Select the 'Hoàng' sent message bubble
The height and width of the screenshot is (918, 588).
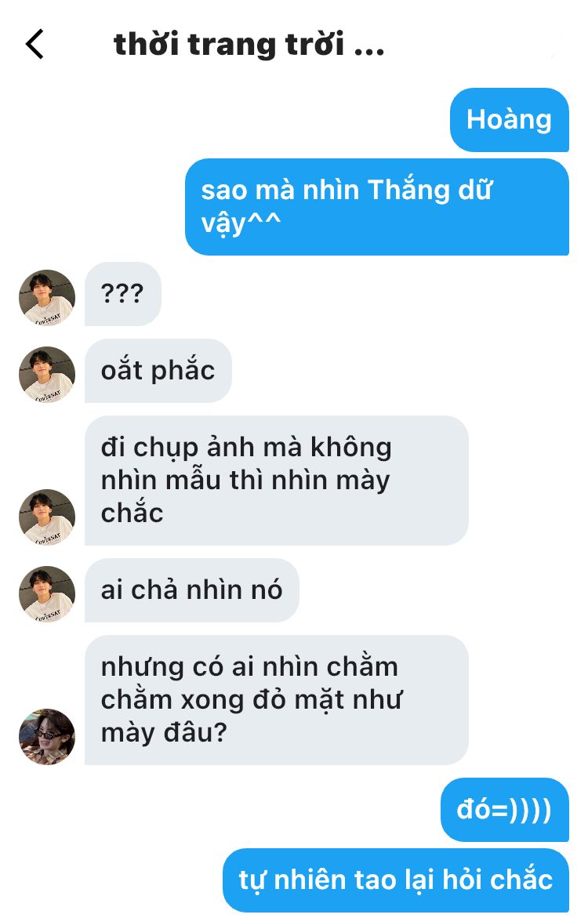pos(510,120)
